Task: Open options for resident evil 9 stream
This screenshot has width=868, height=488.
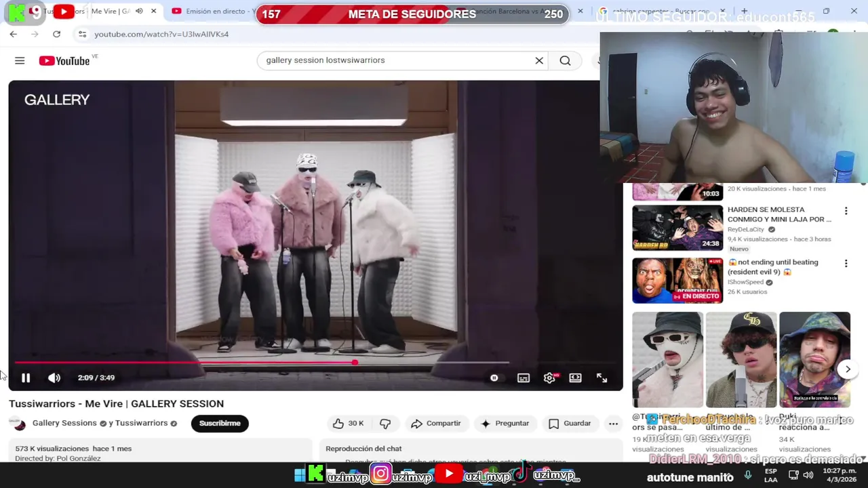Action: [846, 263]
